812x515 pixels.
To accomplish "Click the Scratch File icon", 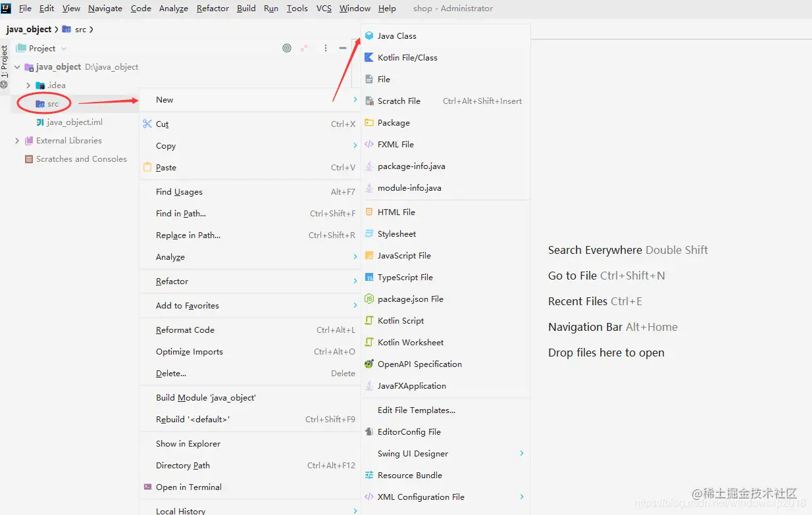I will point(369,101).
